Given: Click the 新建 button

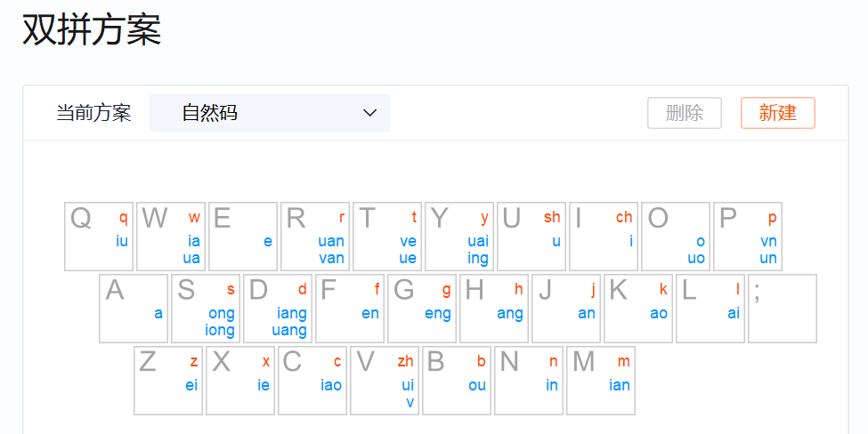Looking at the screenshot, I should coord(778,113).
